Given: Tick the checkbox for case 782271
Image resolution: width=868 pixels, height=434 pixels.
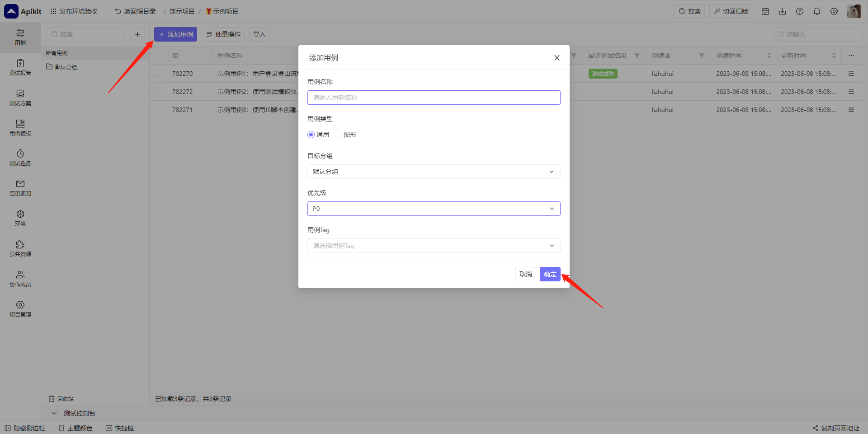Looking at the screenshot, I should tap(158, 110).
